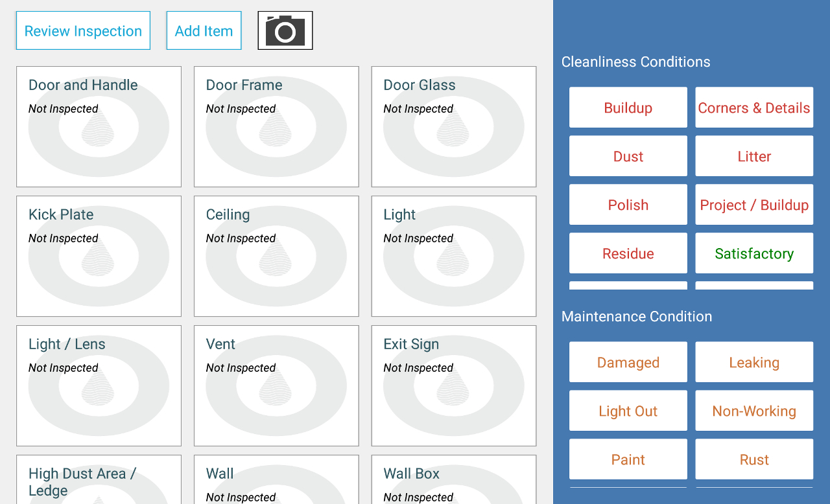Toggle the Dust condition

[x=628, y=156]
